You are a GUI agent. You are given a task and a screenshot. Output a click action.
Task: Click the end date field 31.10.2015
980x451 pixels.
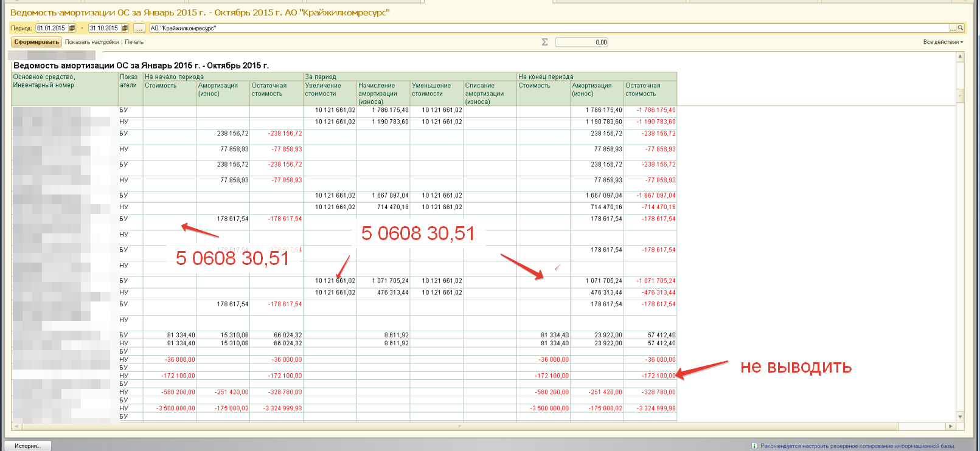coord(104,28)
